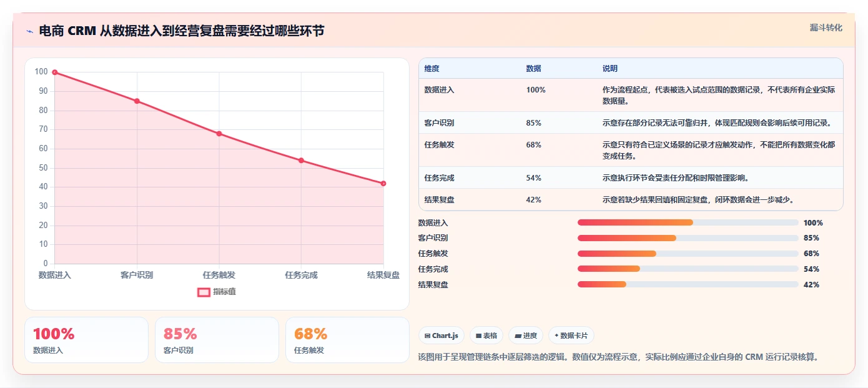This screenshot has width=868, height=388.
Task: Select the Chart.js chip
Action: pos(441,336)
